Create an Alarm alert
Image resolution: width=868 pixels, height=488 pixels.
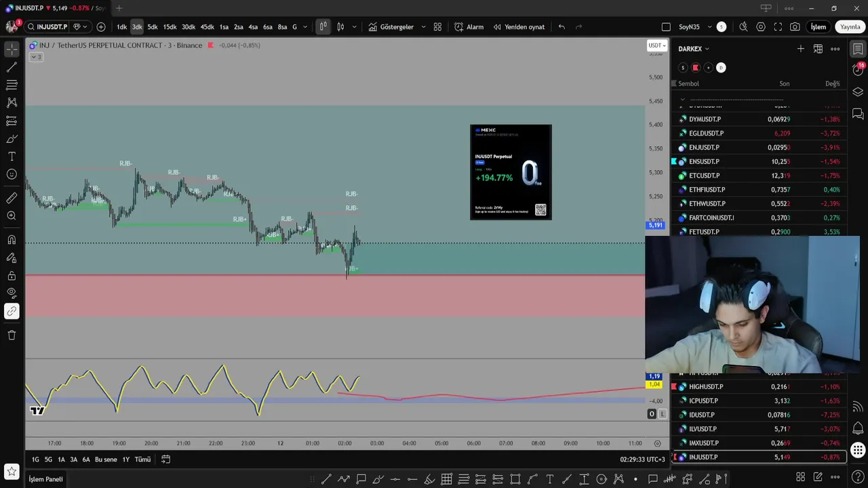click(469, 27)
